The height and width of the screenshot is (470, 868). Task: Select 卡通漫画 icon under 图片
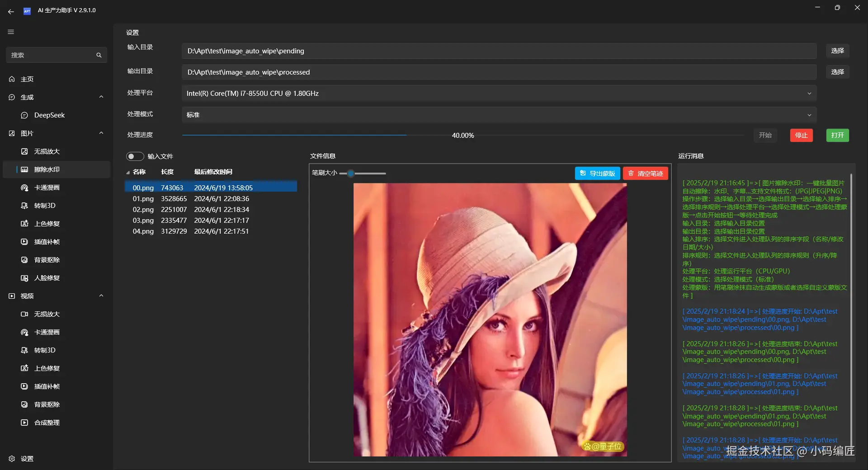pyautogui.click(x=24, y=188)
